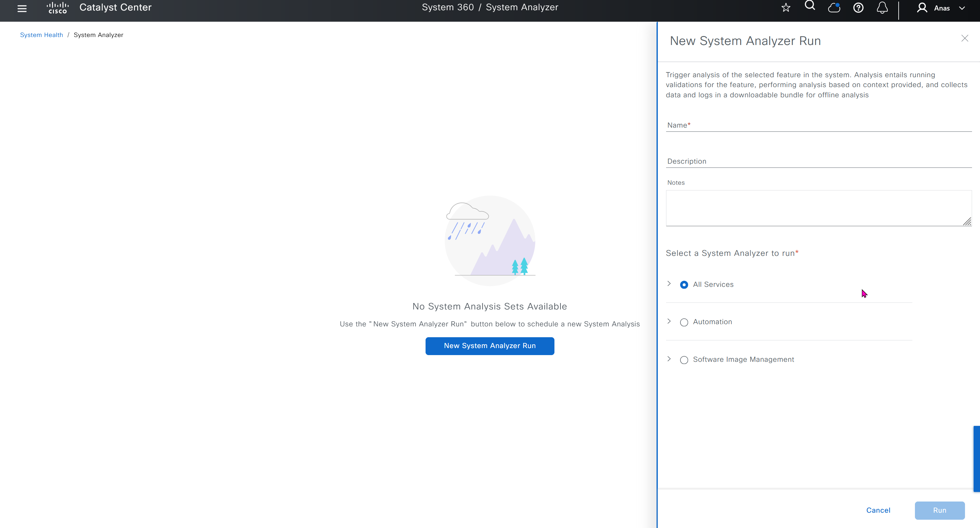Image resolution: width=980 pixels, height=528 pixels.
Task: Click the favorites star icon
Action: 786,8
